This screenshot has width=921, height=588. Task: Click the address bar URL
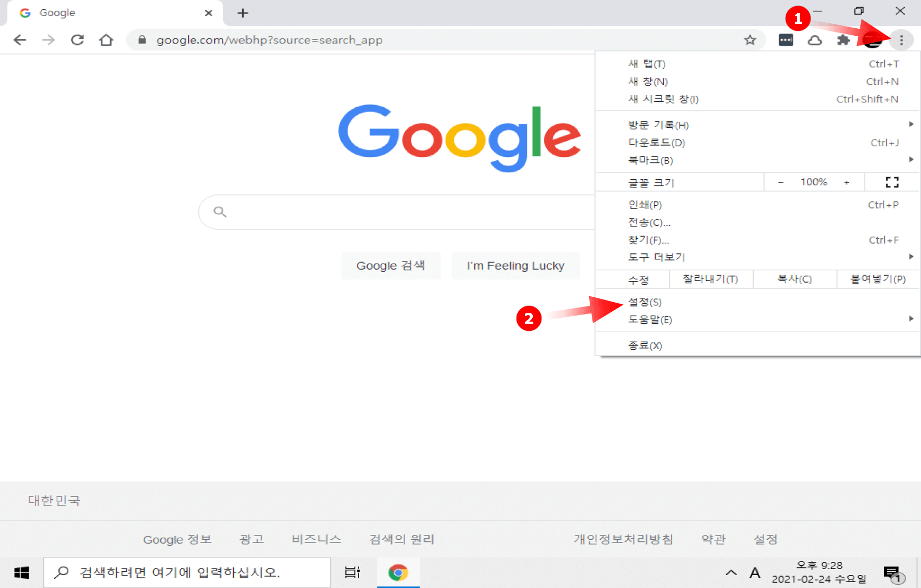coord(270,40)
